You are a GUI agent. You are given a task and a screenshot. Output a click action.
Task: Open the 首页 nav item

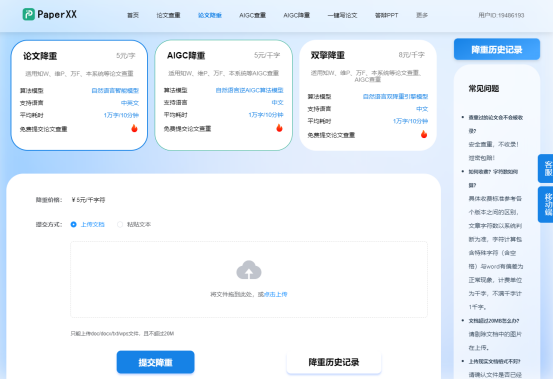133,15
